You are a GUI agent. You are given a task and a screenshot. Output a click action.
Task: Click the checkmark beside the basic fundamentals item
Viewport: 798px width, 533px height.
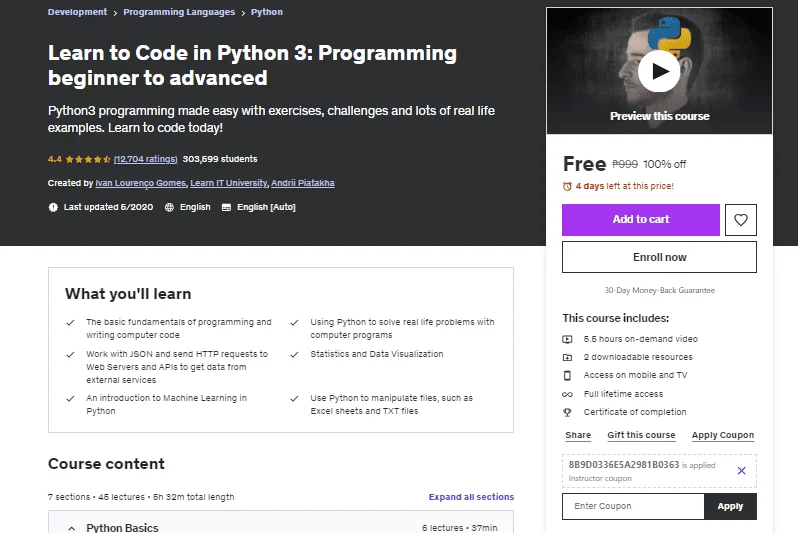tap(70, 323)
